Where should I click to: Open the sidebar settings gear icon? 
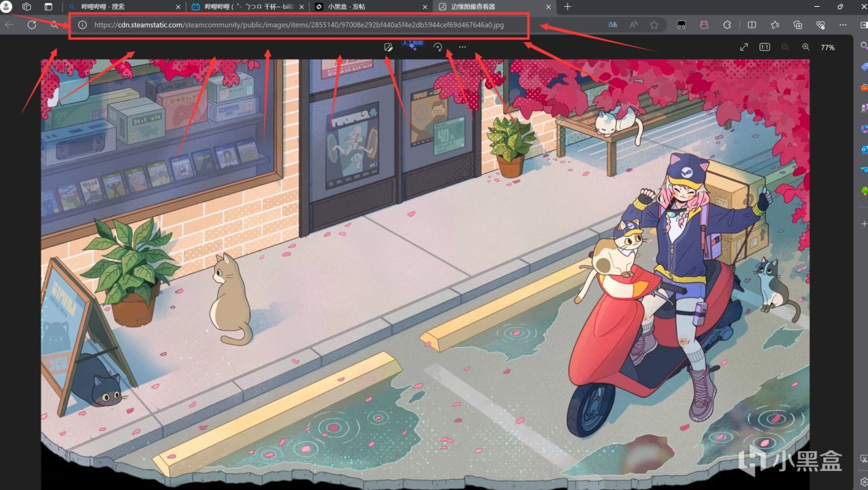(863, 481)
